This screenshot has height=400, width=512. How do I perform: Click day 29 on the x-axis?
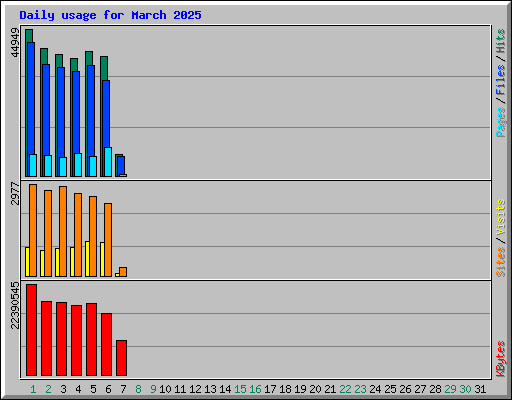tap(450, 389)
